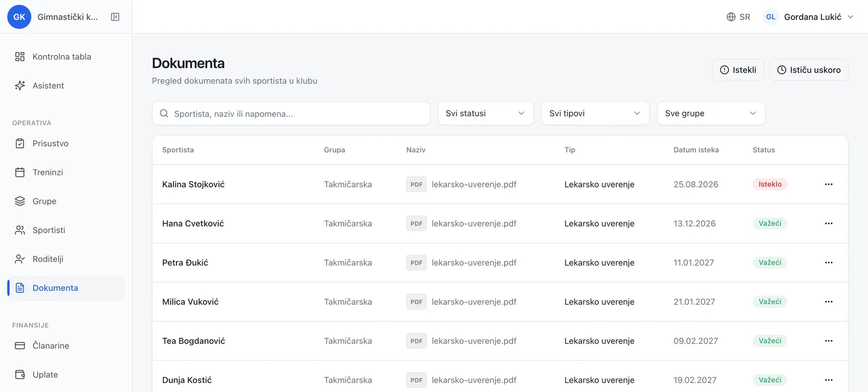
Task: Click PDF icon in Milica Vuković row
Action: 417,301
